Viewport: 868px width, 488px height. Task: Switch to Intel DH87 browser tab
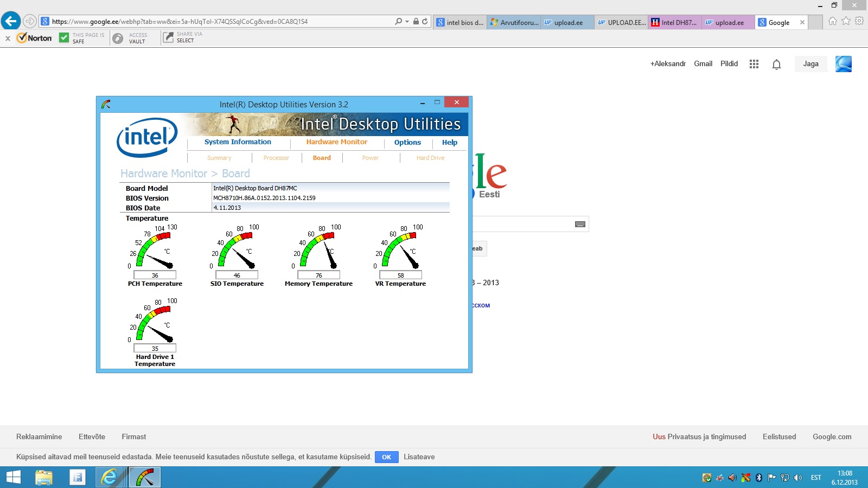click(x=674, y=22)
